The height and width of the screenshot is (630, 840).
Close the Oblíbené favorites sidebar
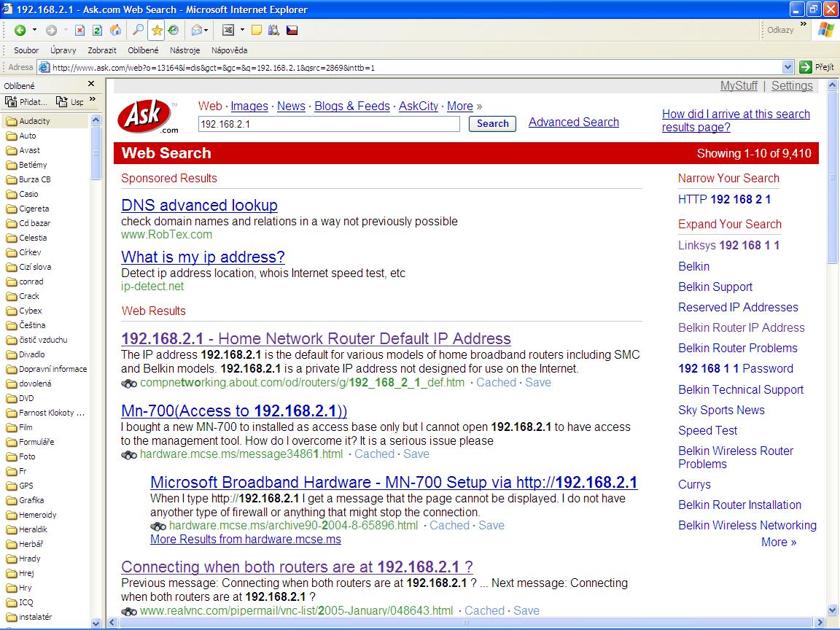click(91, 85)
